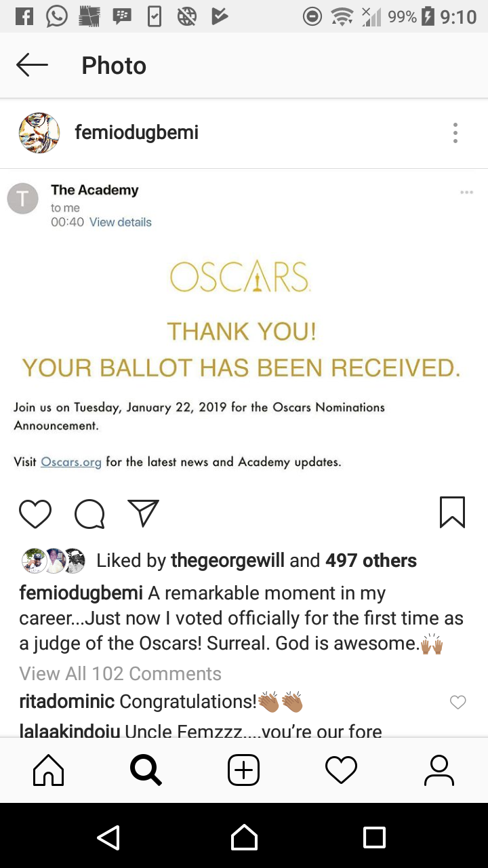This screenshot has height=868, width=488.
Task: Go to your profile via person icon
Action: (439, 770)
